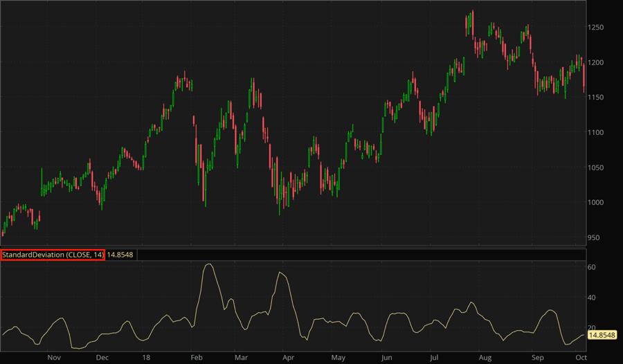Click the 14.8548 value beside the study label
The height and width of the screenshot is (364, 623).
(120, 255)
